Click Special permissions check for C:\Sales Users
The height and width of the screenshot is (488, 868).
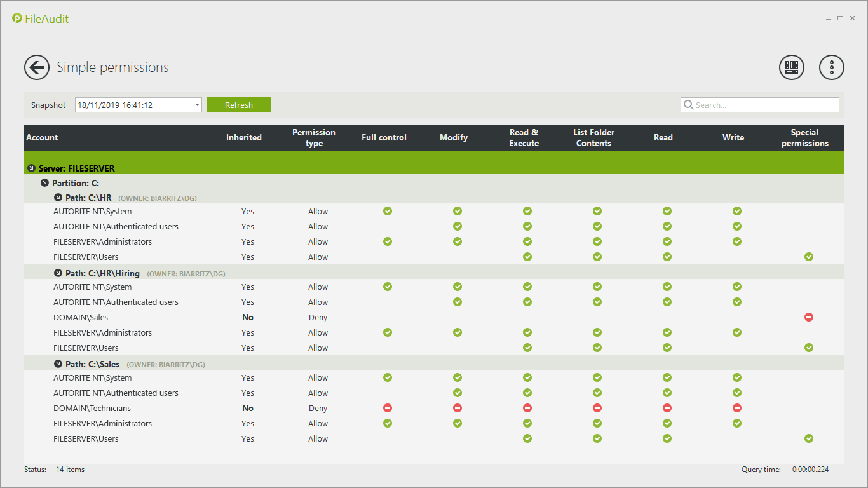pyautogui.click(x=808, y=438)
